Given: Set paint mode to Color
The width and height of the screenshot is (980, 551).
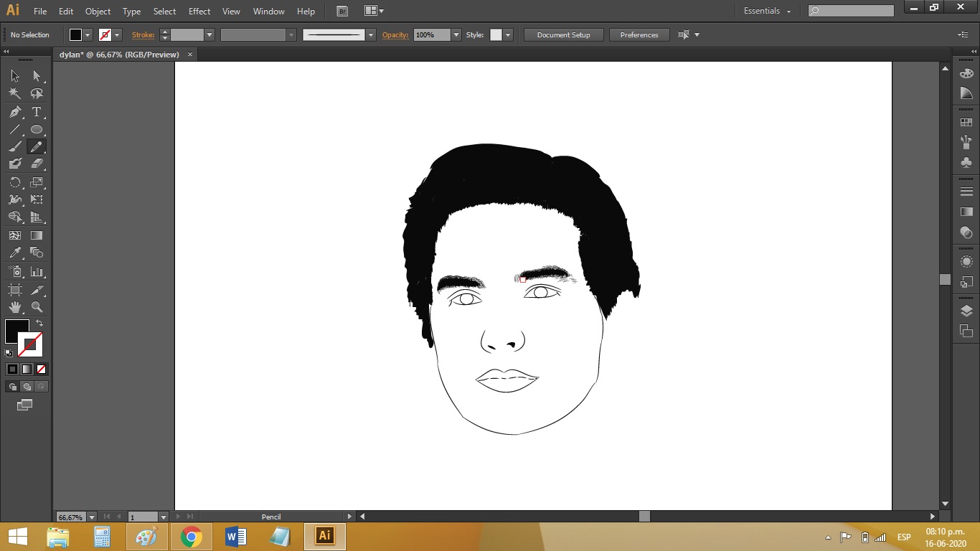Looking at the screenshot, I should coord(12,369).
